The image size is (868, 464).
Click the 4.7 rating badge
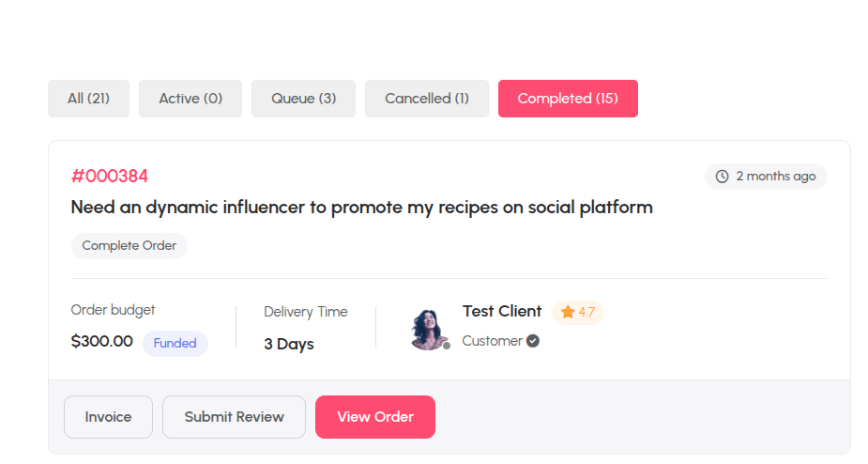577,312
